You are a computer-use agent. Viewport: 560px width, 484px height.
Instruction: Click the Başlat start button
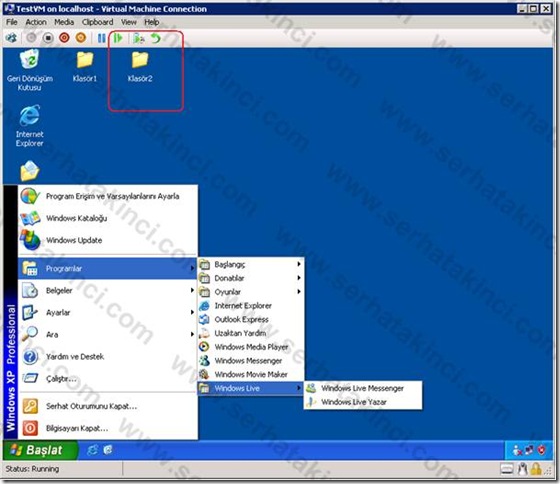[40, 450]
